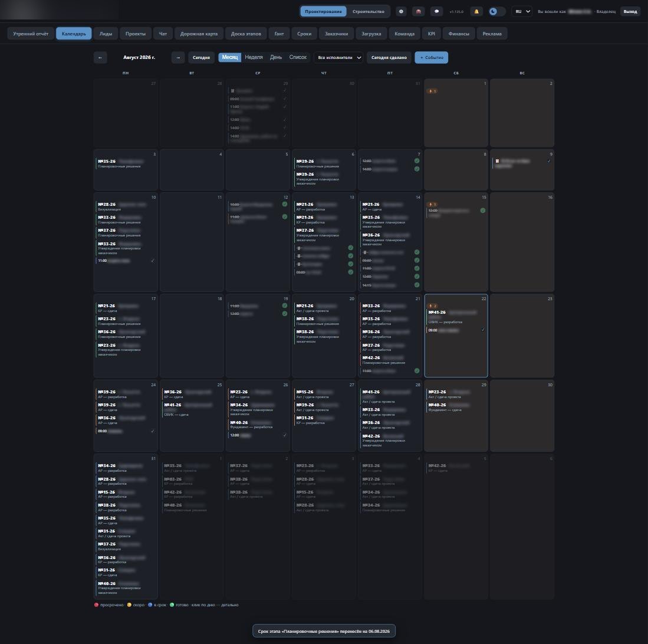This screenshot has width=648, height=644.
Task: Go to previous month with left arrow
Action: pyautogui.click(x=100, y=57)
